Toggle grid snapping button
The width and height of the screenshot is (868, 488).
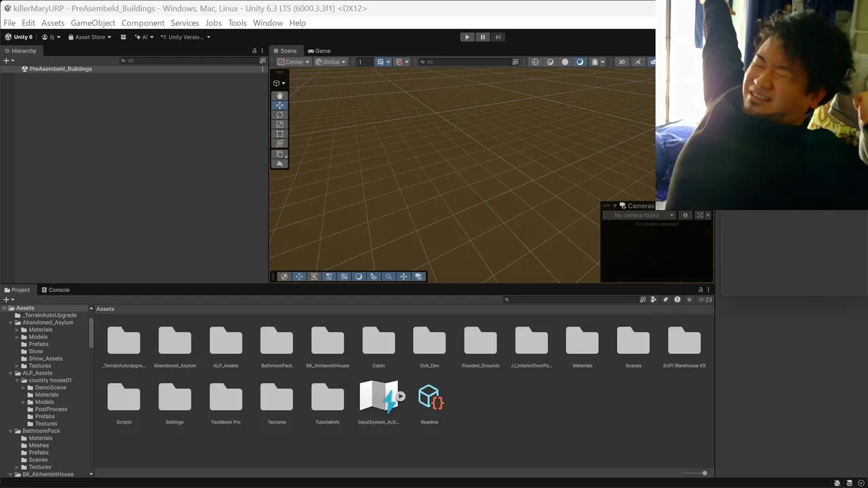pos(380,62)
